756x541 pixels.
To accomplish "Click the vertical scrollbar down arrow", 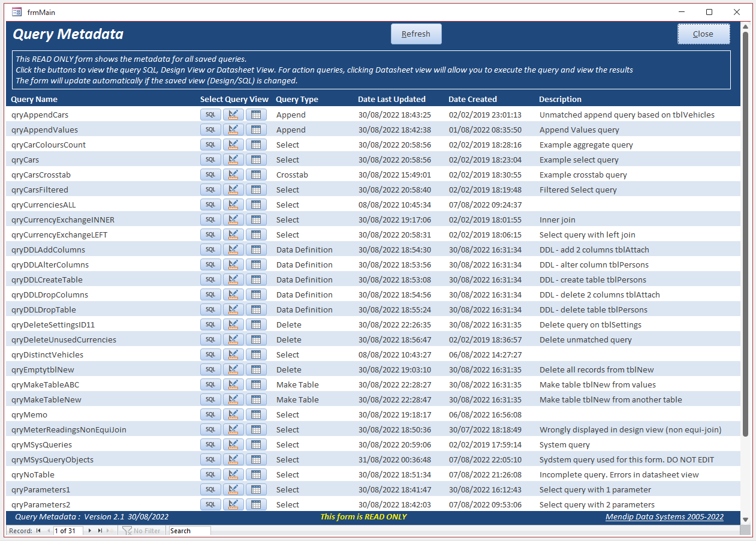I will point(745,519).
